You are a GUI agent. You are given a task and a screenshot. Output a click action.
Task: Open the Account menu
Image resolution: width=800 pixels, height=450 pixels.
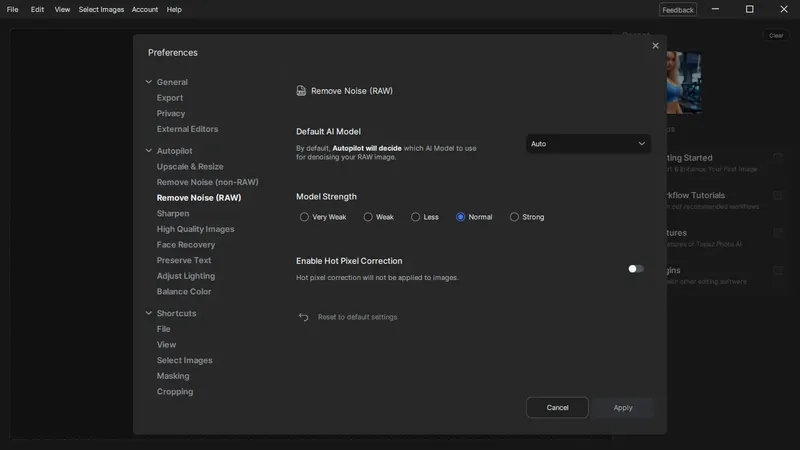145,9
